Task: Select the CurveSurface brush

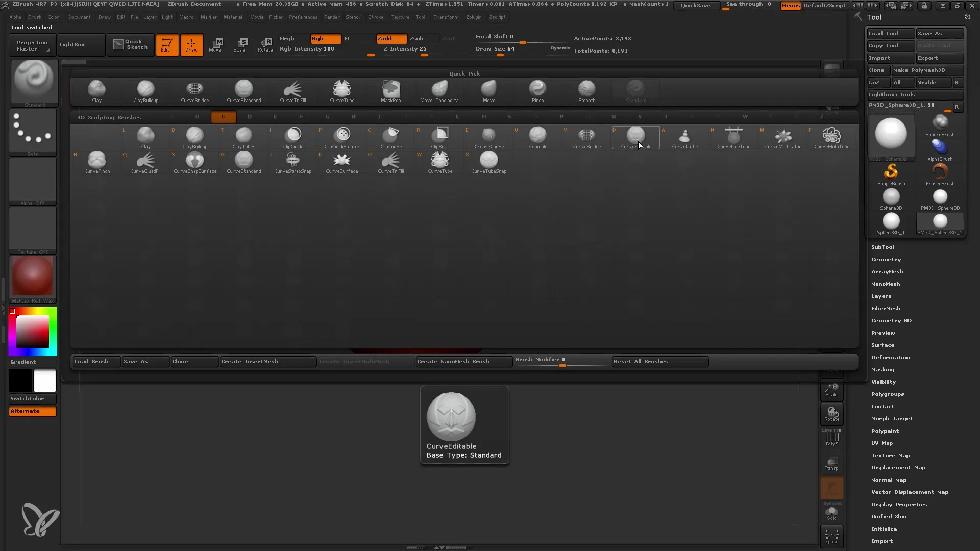Action: (x=342, y=162)
